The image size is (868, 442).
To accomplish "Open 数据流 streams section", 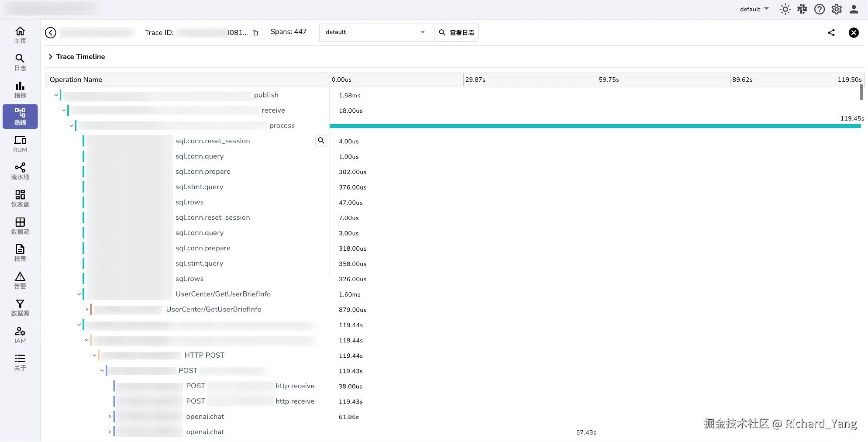I will [20, 226].
